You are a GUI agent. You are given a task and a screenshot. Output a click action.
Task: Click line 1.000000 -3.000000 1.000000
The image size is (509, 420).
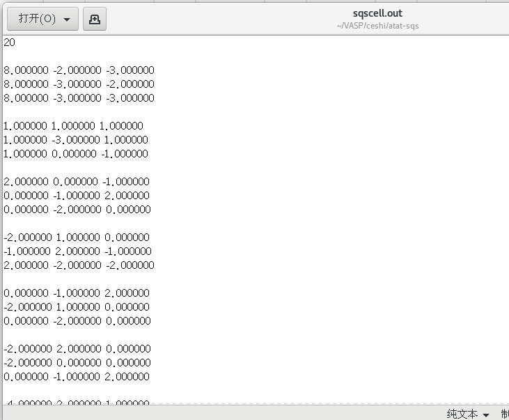[x=76, y=140]
